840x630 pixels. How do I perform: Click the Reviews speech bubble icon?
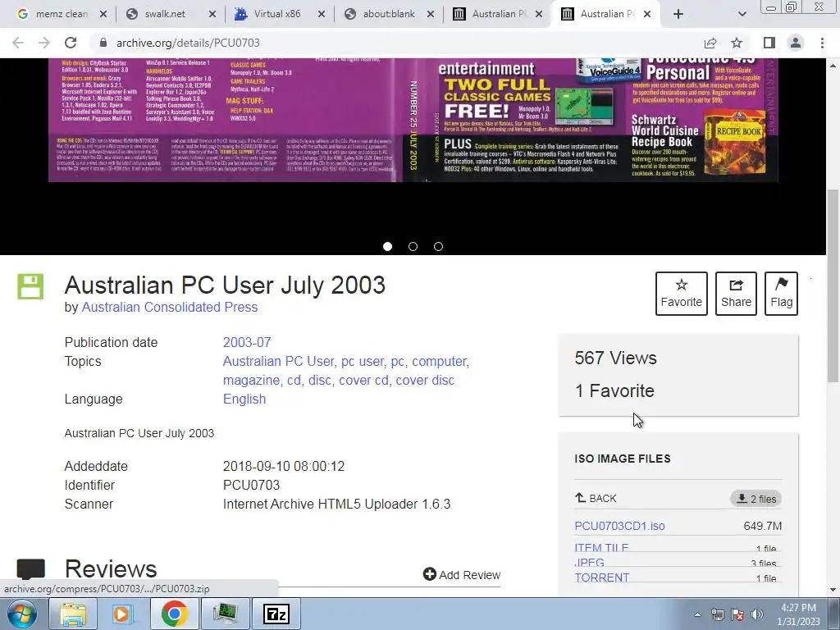tap(31, 569)
